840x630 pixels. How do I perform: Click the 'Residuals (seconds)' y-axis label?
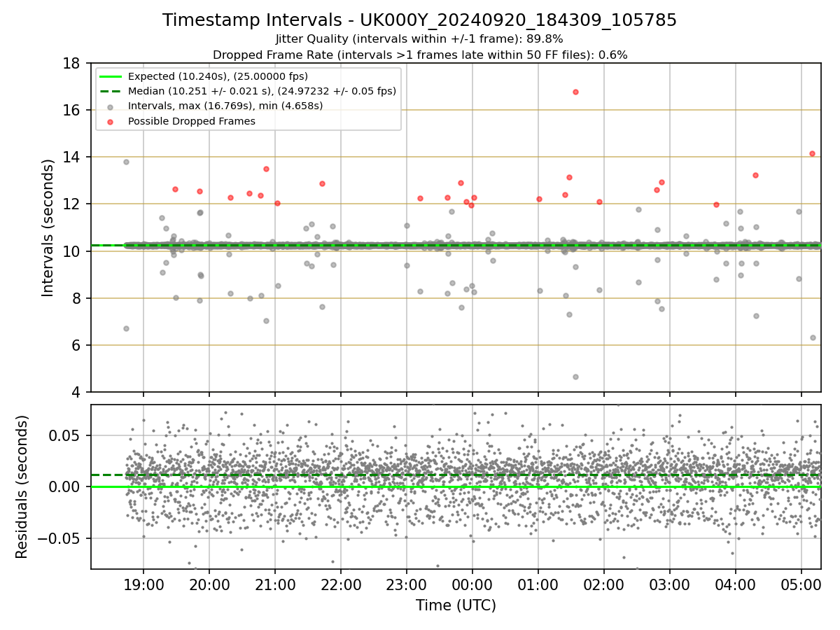click(22, 486)
